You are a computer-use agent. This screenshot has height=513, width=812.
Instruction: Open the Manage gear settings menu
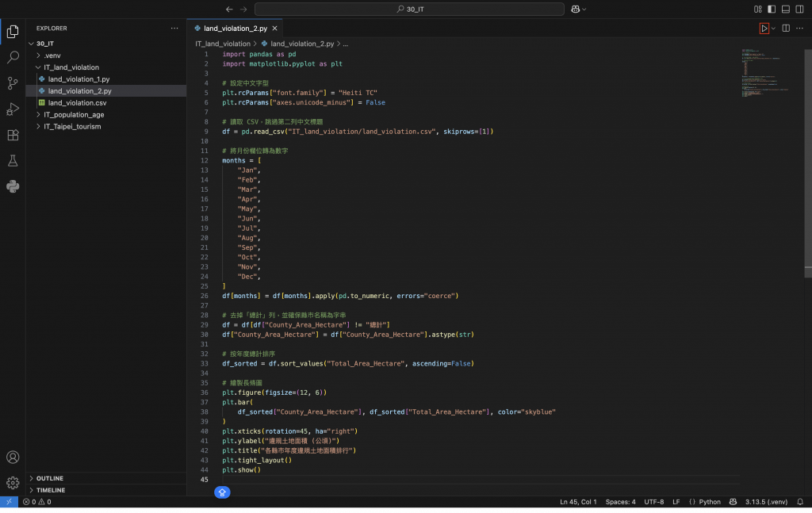[x=13, y=482]
